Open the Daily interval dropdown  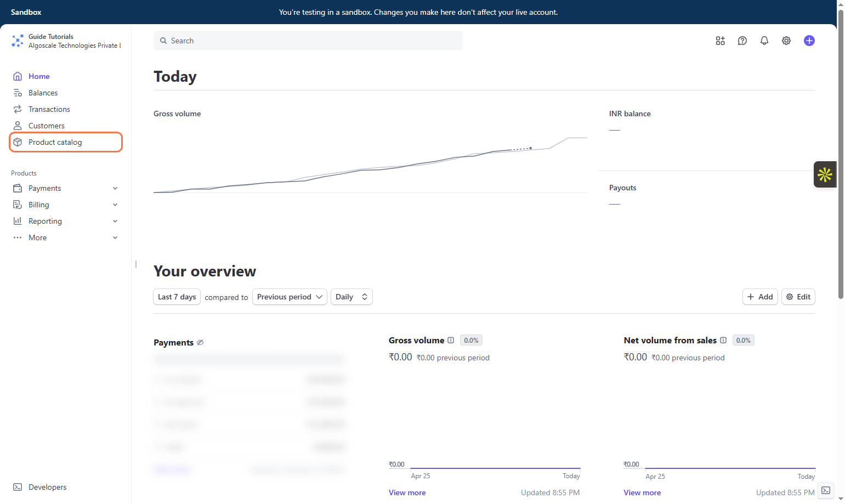351,297
